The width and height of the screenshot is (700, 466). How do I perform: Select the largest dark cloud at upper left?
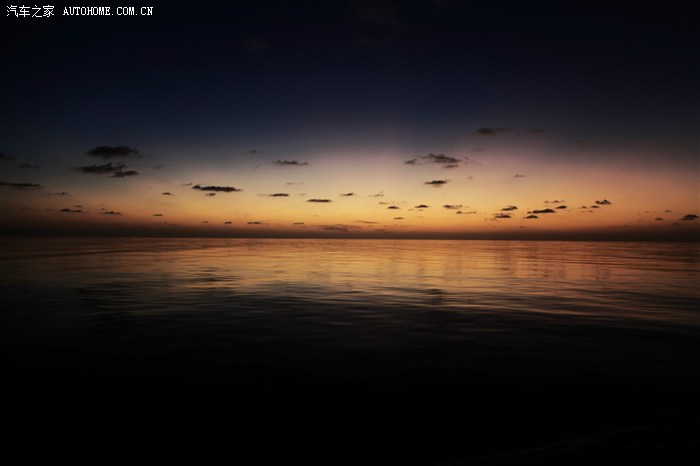(110, 152)
